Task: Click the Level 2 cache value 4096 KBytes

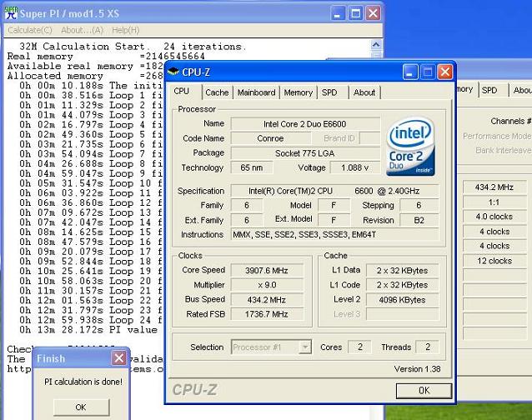Action: 402,300
